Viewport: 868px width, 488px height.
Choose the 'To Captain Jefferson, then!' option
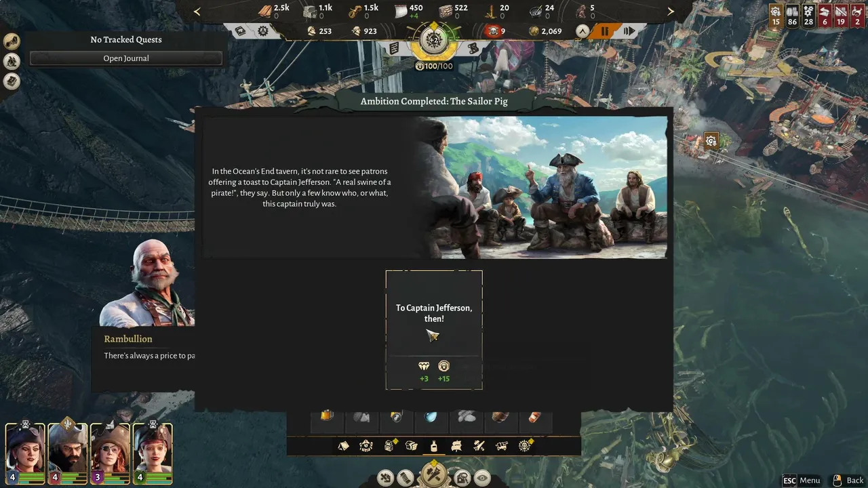434,330
